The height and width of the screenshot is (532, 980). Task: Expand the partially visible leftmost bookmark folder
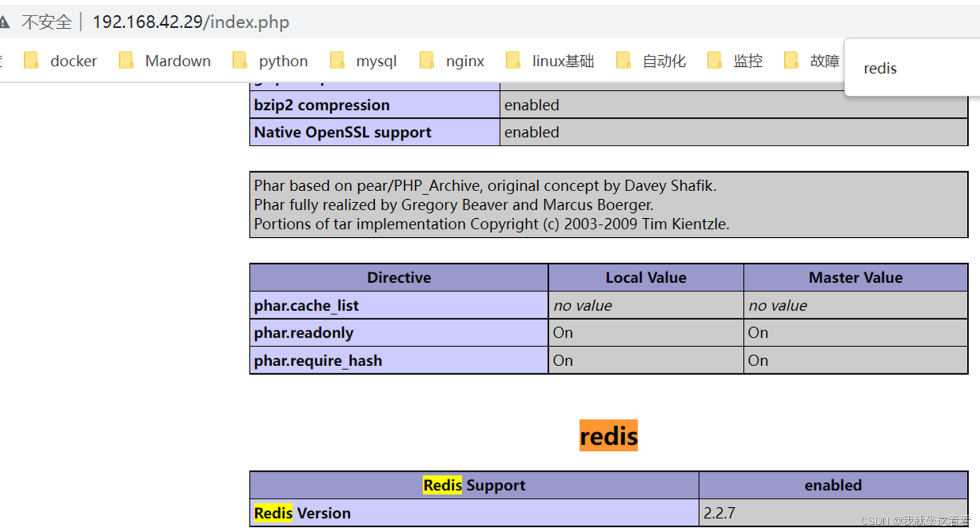coord(2,60)
